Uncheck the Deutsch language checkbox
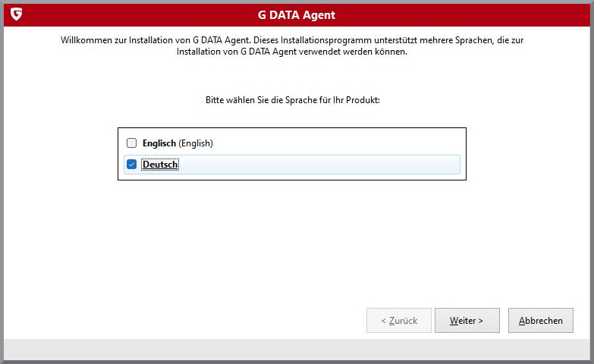Image resolution: width=594 pixels, height=364 pixels. coord(131,164)
